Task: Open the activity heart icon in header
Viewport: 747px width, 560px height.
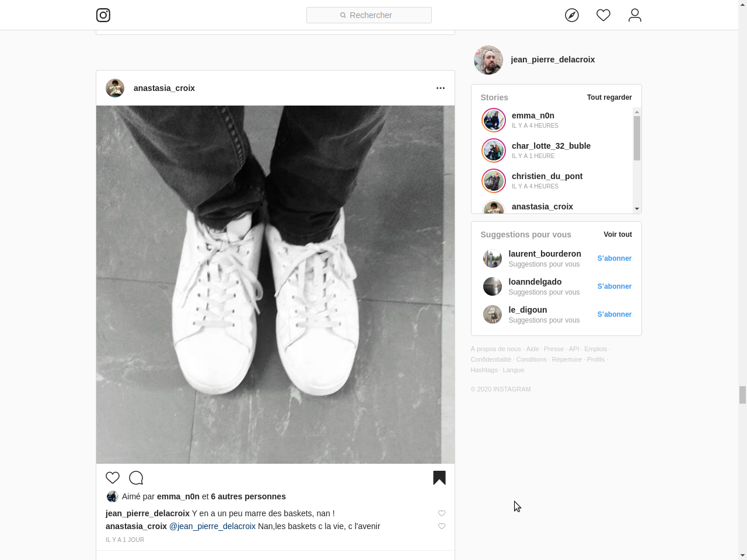Action: click(x=603, y=15)
